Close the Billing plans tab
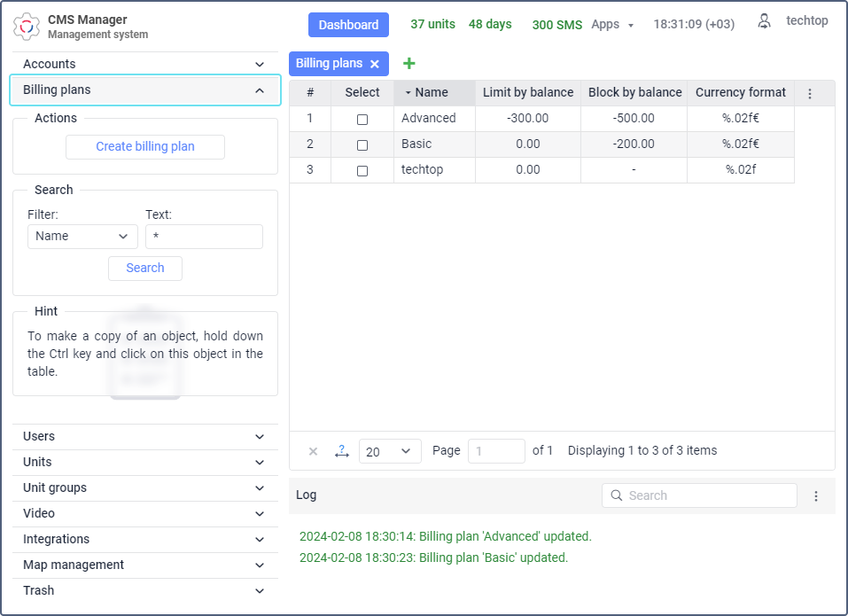 pyautogui.click(x=375, y=64)
